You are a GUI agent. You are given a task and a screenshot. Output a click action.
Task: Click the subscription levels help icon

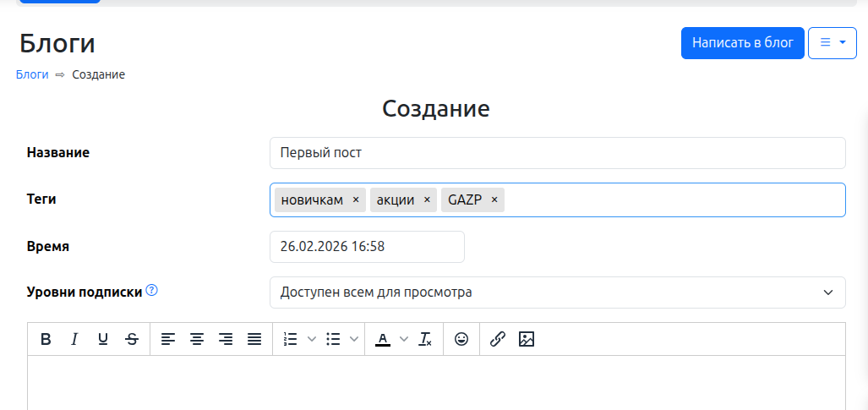tap(152, 290)
